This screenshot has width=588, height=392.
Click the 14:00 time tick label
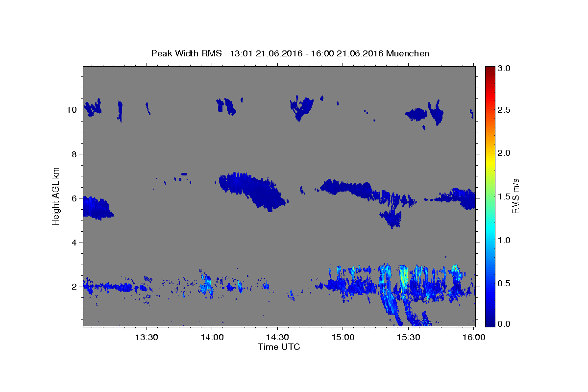(212, 338)
